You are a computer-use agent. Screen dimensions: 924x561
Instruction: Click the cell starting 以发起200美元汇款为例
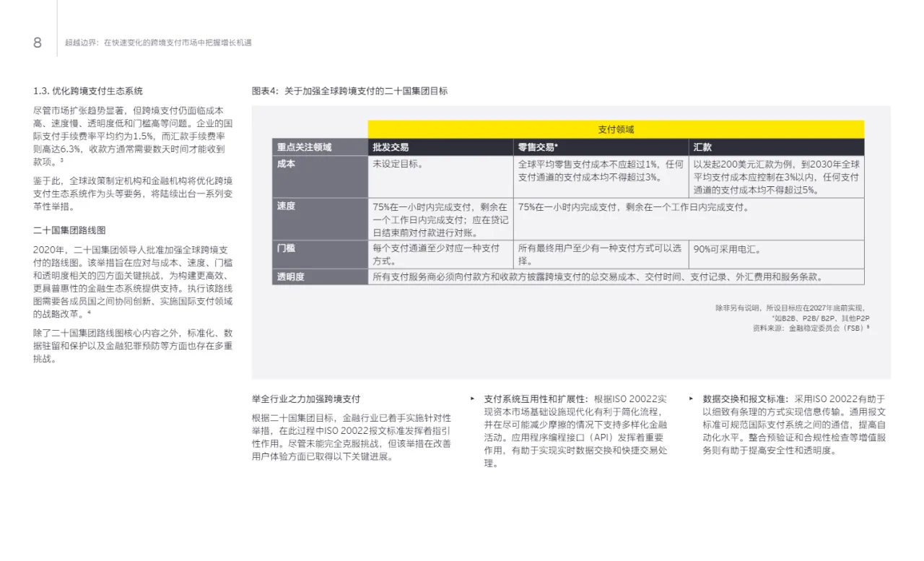pos(776,176)
